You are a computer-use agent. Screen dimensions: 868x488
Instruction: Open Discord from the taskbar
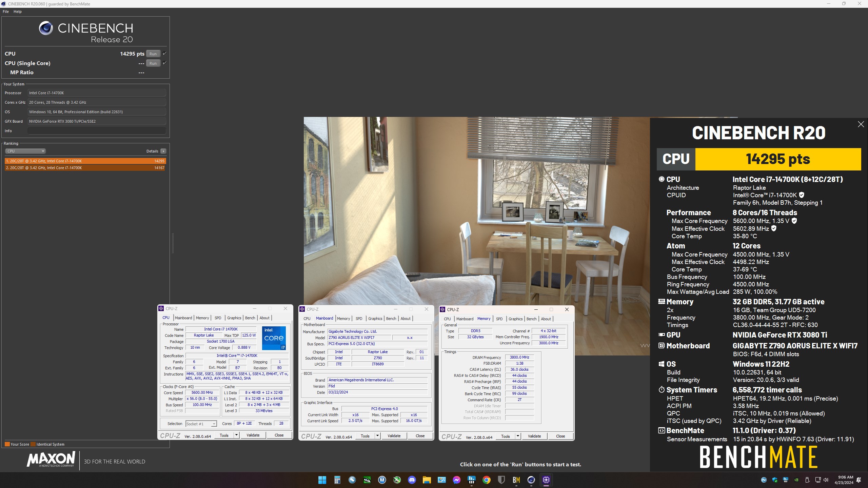pos(412,480)
